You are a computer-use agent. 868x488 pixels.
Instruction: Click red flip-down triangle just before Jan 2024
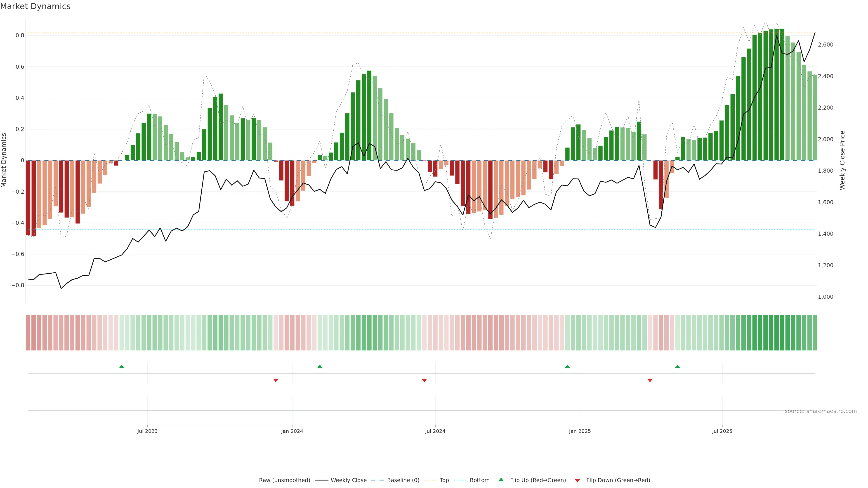pyautogui.click(x=276, y=380)
